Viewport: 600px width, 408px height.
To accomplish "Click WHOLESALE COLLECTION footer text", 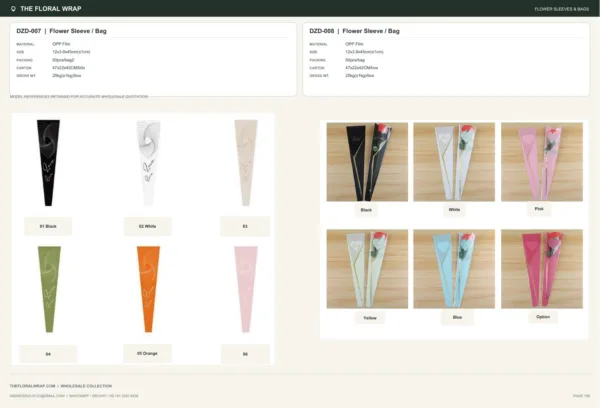I will [86, 386].
